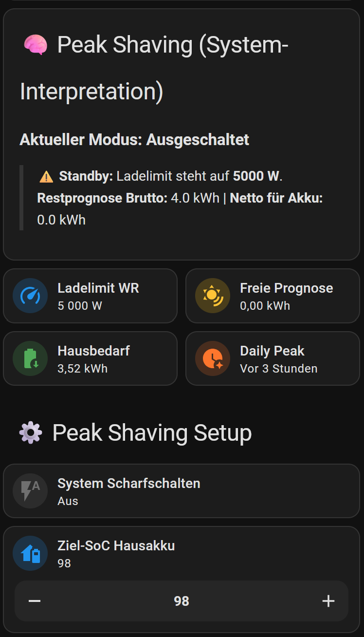Image resolution: width=364 pixels, height=637 pixels.
Task: Click the Ziel-SoC Hausakku home battery icon
Action: [x=30, y=553]
